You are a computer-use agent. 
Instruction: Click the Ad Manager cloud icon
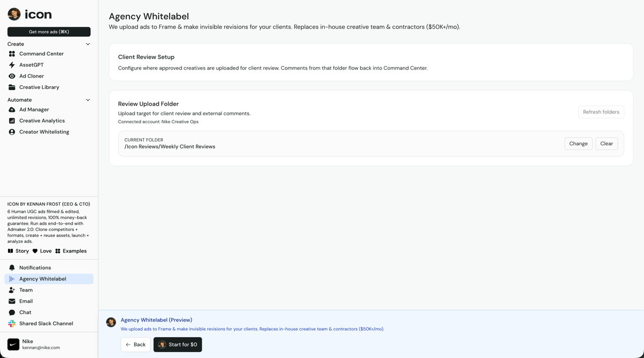pos(12,110)
